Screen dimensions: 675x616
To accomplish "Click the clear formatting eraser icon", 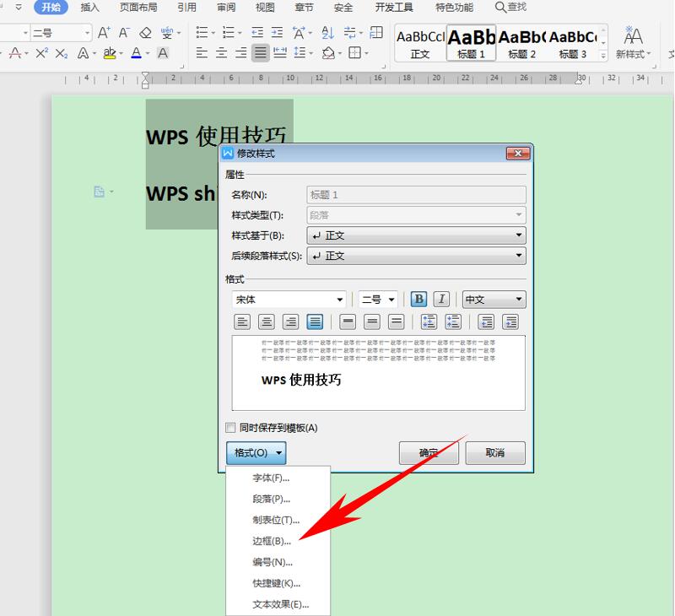I will pos(145,33).
